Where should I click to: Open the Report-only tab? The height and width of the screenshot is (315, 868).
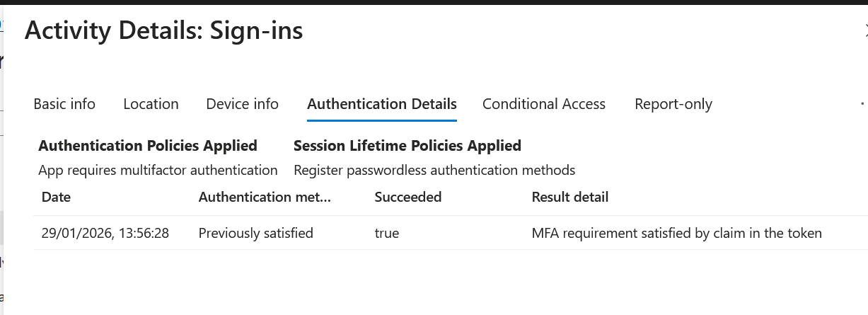[x=673, y=104]
